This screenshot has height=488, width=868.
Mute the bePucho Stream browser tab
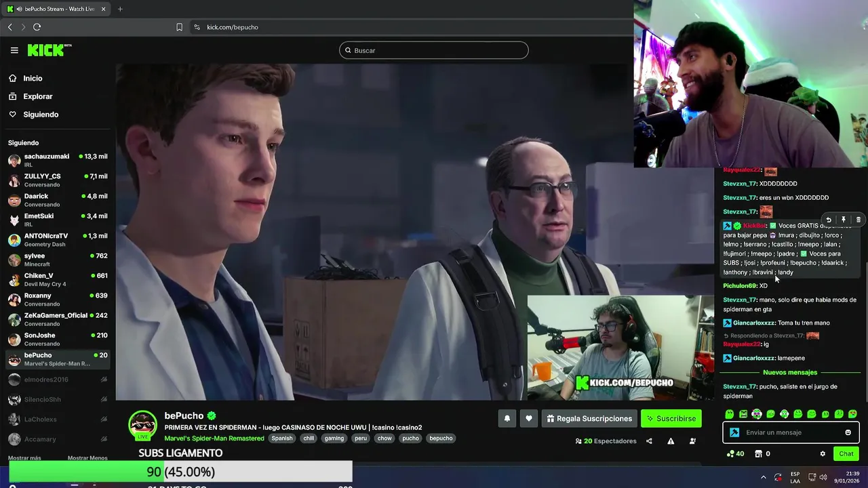click(x=20, y=9)
